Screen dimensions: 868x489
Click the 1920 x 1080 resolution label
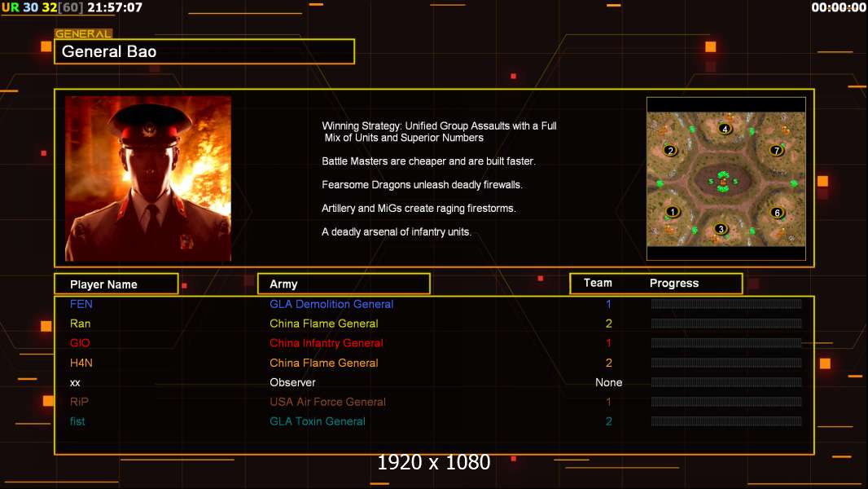(x=433, y=462)
